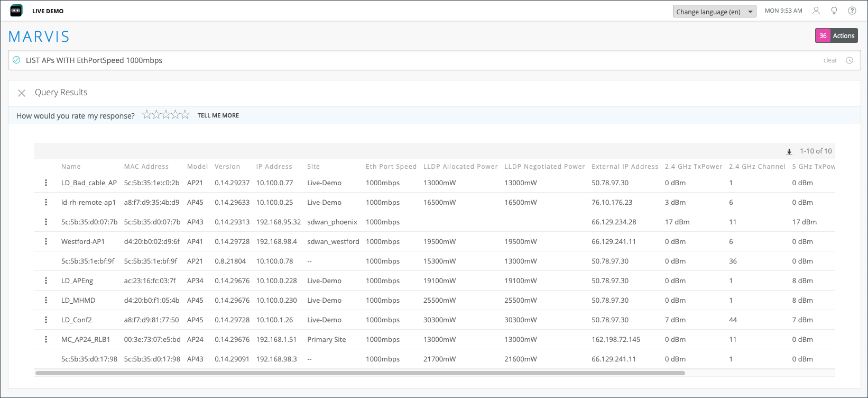Viewport: 868px width, 398px height.
Task: Click external IP 162.198.72.145
Action: click(616, 339)
